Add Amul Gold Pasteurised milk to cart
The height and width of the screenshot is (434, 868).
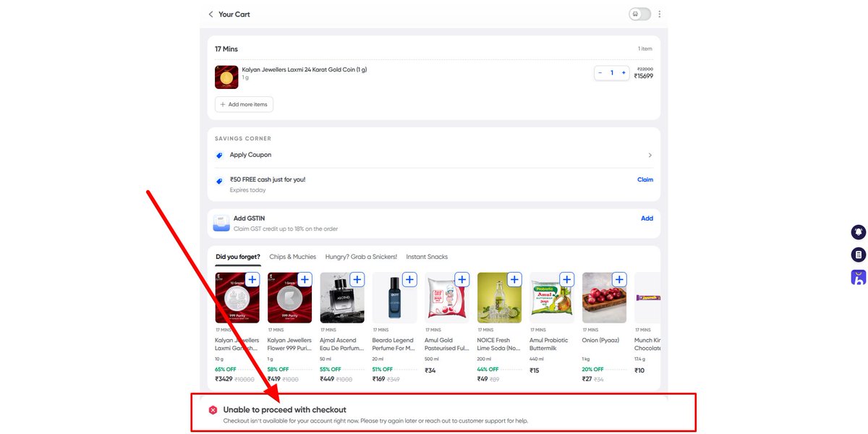462,279
